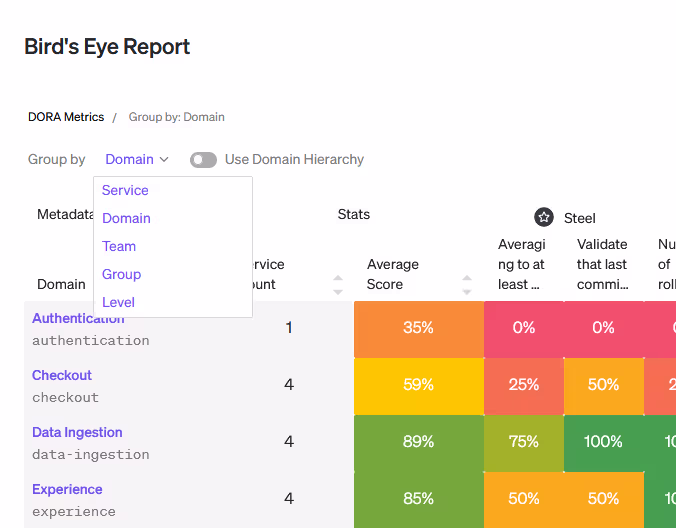The height and width of the screenshot is (528, 676).
Task: Click the 75% Data Ingestion averaging cell
Action: point(523,442)
